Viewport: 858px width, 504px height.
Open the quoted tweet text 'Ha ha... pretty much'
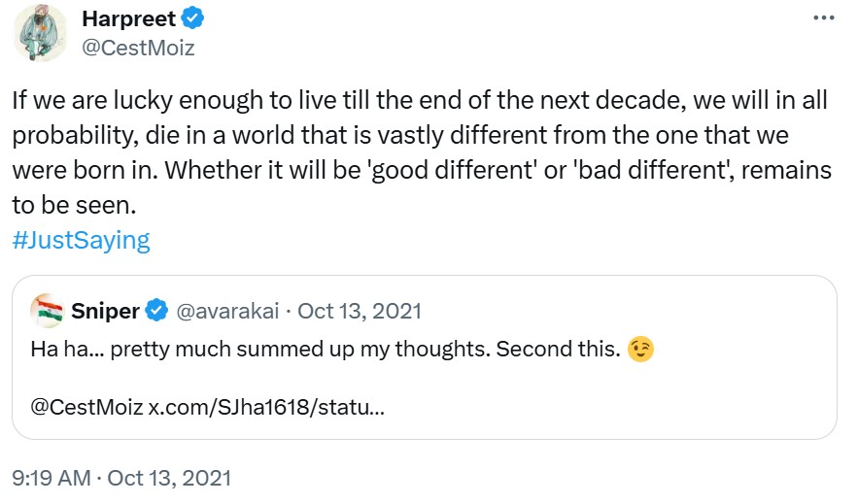coord(194,350)
